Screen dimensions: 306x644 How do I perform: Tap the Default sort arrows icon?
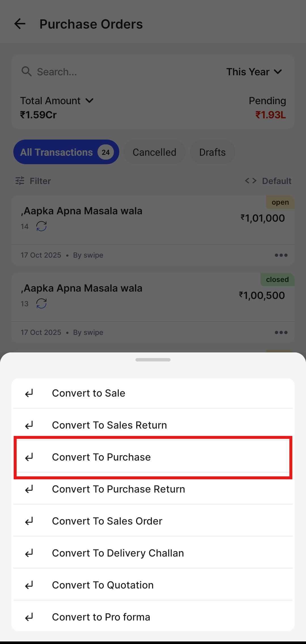(251, 181)
